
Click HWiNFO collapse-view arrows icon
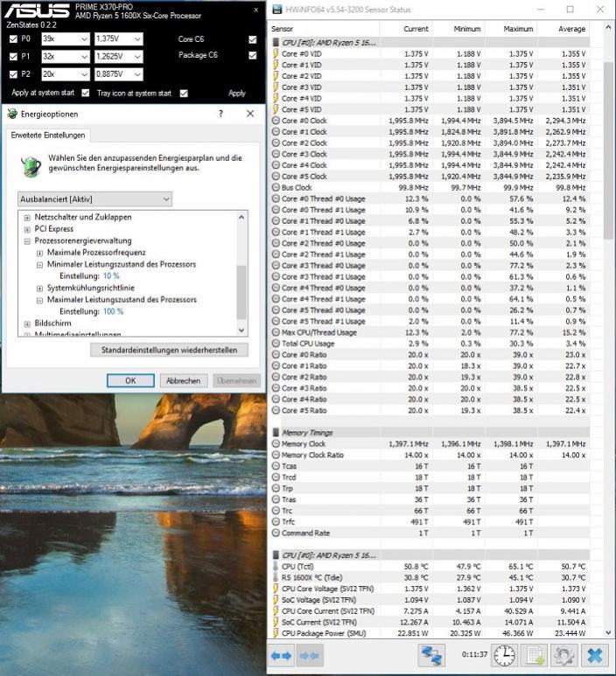coord(309,656)
